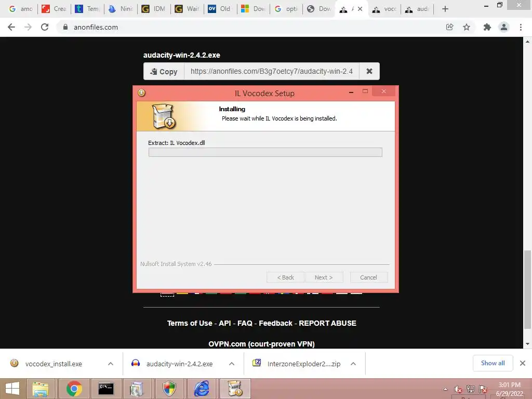Switch to the 'Crea' tab
This screenshot has height=399, width=532.
click(x=54, y=9)
